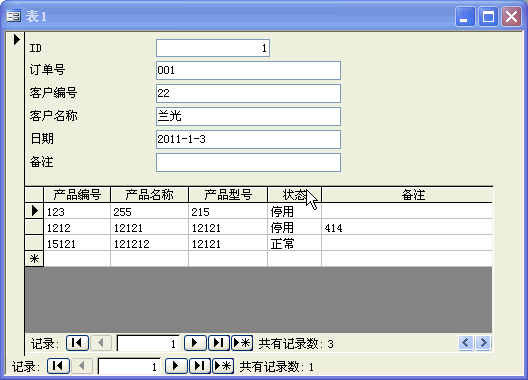
Task: Go to previous record in subform navigation
Action: click(101, 343)
